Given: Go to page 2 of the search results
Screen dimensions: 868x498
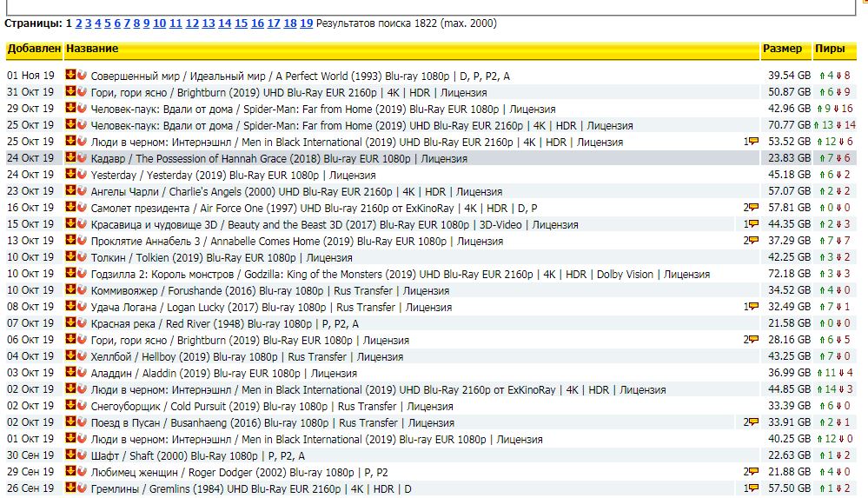Looking at the screenshot, I should pyautogui.click(x=78, y=23).
